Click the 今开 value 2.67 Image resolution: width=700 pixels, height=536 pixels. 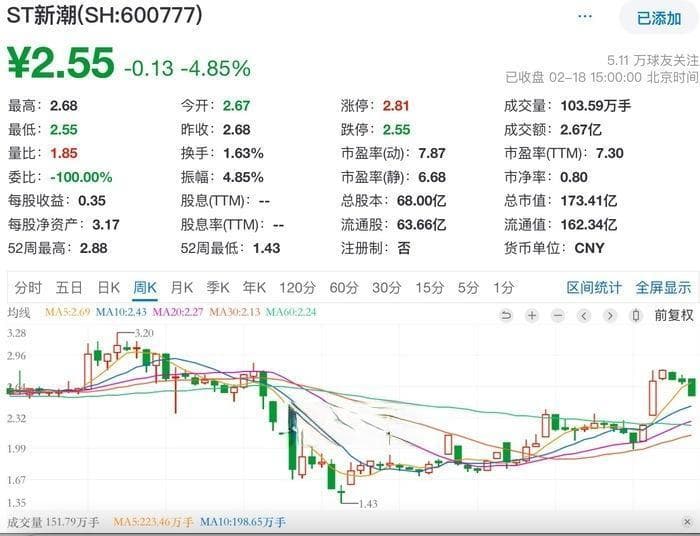pyautogui.click(x=236, y=106)
